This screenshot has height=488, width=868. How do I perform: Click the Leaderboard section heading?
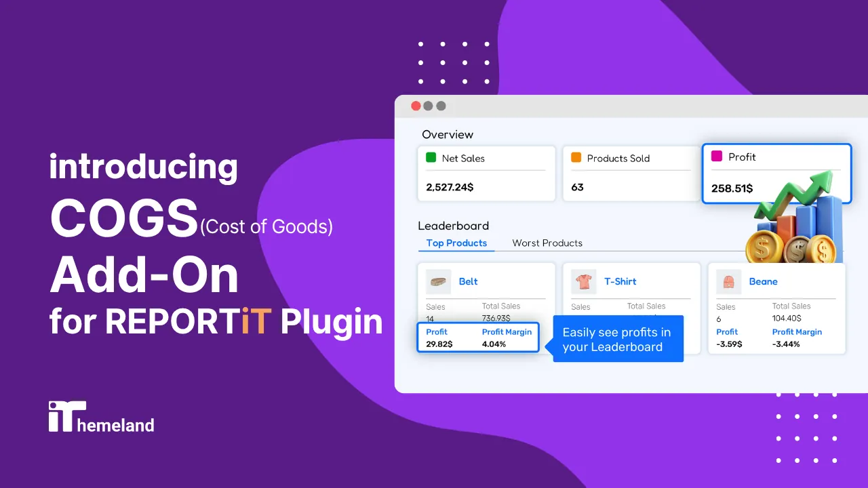coord(453,226)
